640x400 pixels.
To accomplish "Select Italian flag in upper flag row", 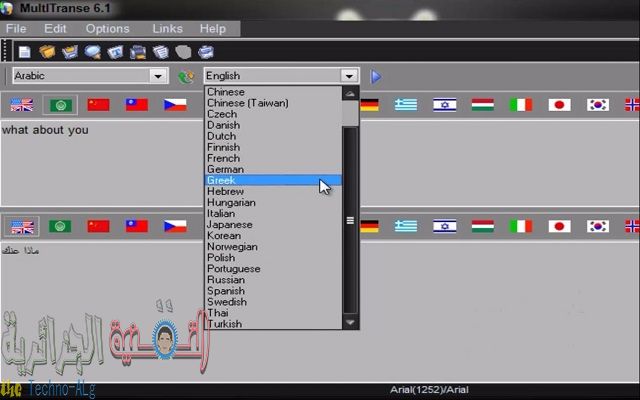I will pos(521,105).
